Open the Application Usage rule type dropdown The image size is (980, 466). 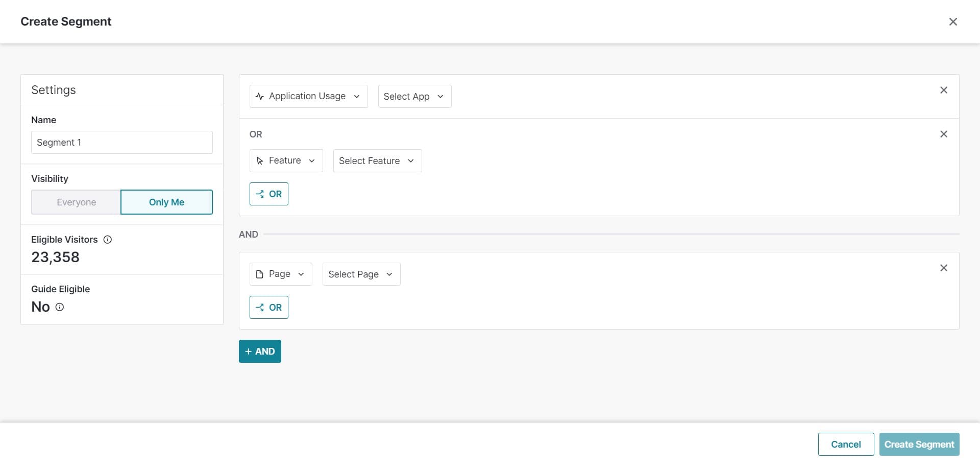[308, 96]
